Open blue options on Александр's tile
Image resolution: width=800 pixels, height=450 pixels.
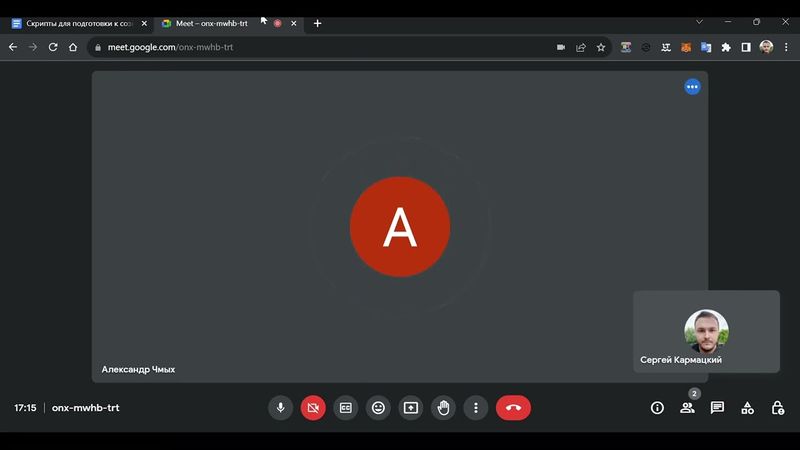(692, 87)
